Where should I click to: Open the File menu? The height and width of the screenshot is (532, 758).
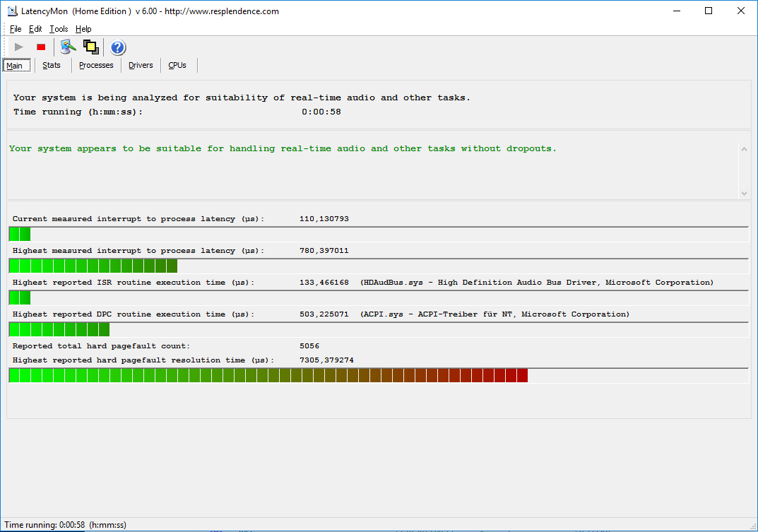pyautogui.click(x=16, y=29)
